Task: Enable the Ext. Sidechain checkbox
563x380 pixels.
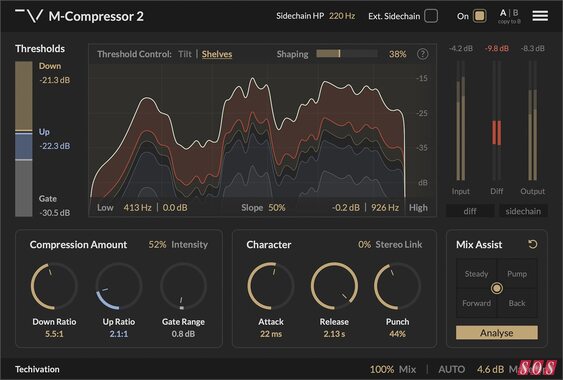Action: coord(431,16)
